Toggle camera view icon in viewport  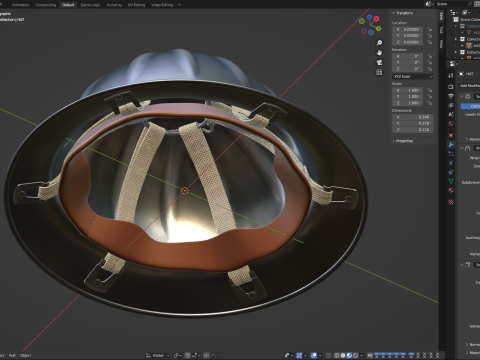point(379,62)
